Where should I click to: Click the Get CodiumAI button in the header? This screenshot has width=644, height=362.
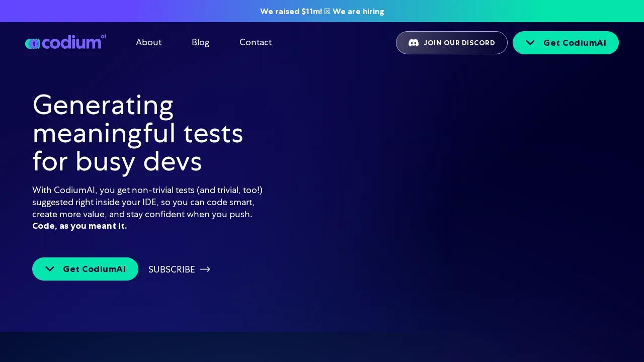tap(566, 43)
